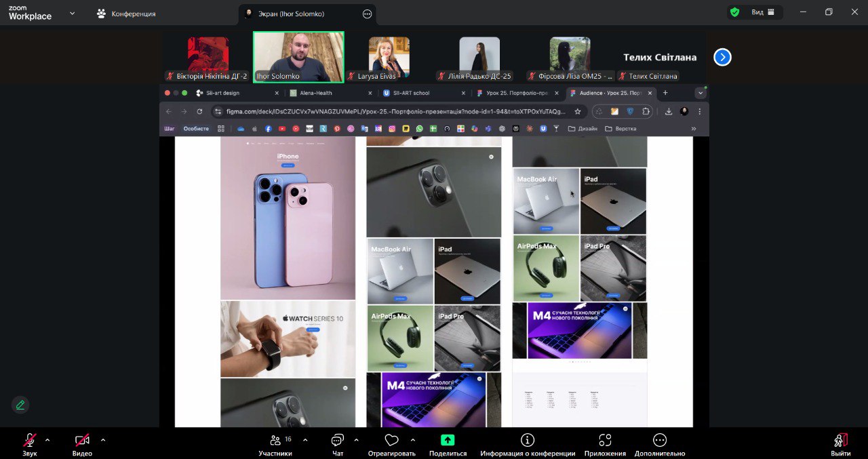Select Larysa Eivas video thumbnail
The image size is (868, 459).
point(389,56)
